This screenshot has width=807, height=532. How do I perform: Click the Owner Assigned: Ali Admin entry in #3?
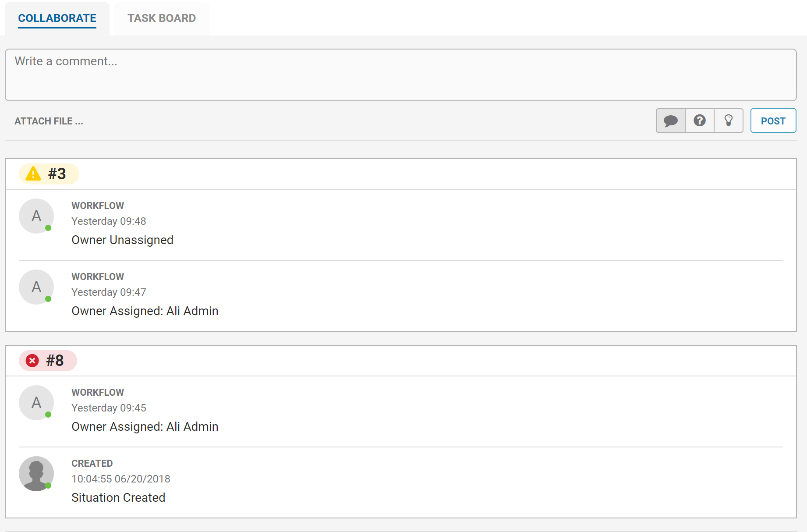(145, 311)
